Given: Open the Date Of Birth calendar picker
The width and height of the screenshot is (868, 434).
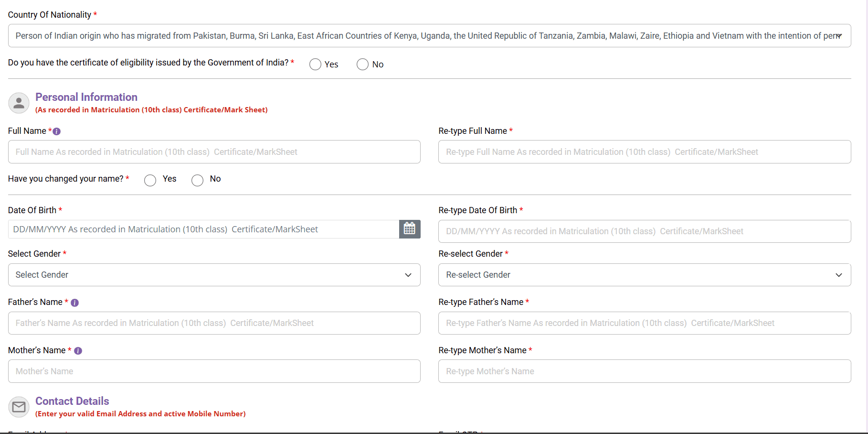Looking at the screenshot, I should click(x=409, y=229).
